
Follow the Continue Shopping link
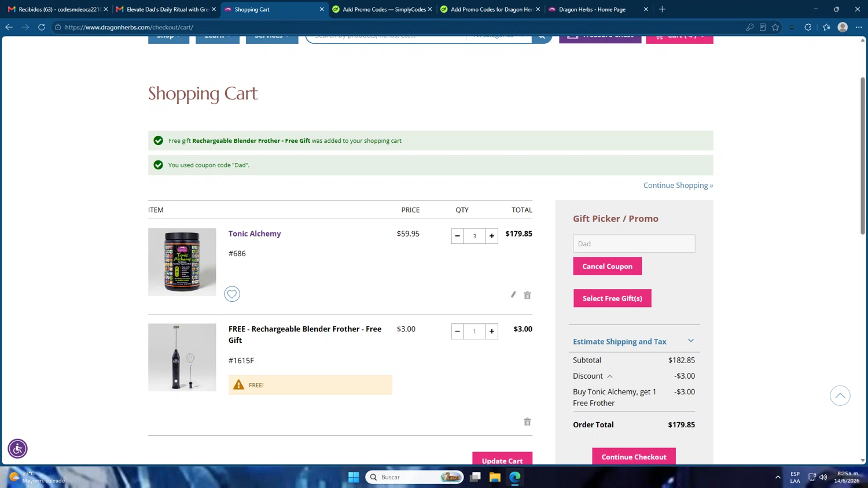pyautogui.click(x=678, y=185)
